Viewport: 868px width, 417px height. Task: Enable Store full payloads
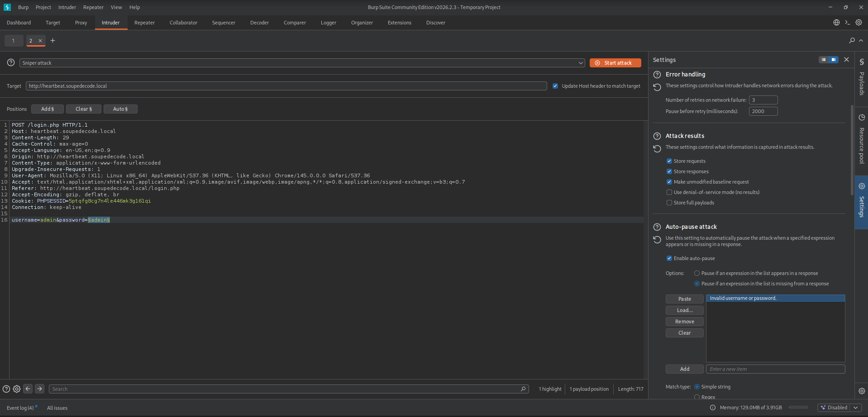(x=669, y=203)
